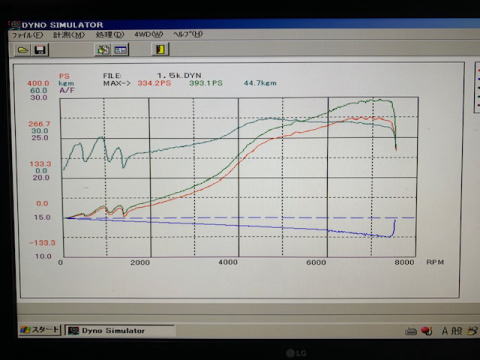Save data using the floppy disk icon
Viewport: 480px width, 360px height.
40,50
